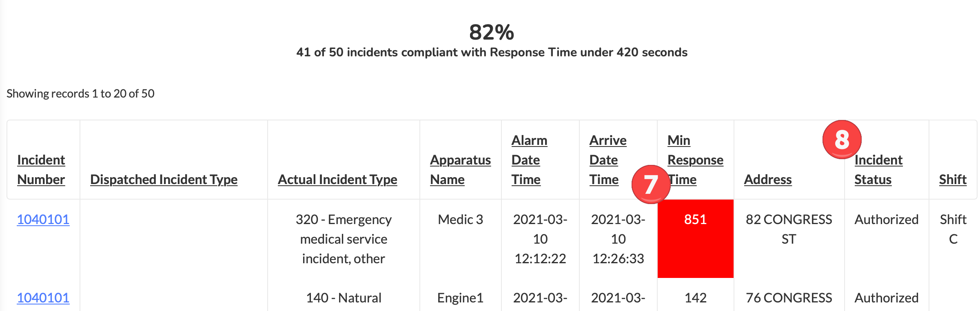
Task: Sort by Shift column header
Action: point(953,179)
